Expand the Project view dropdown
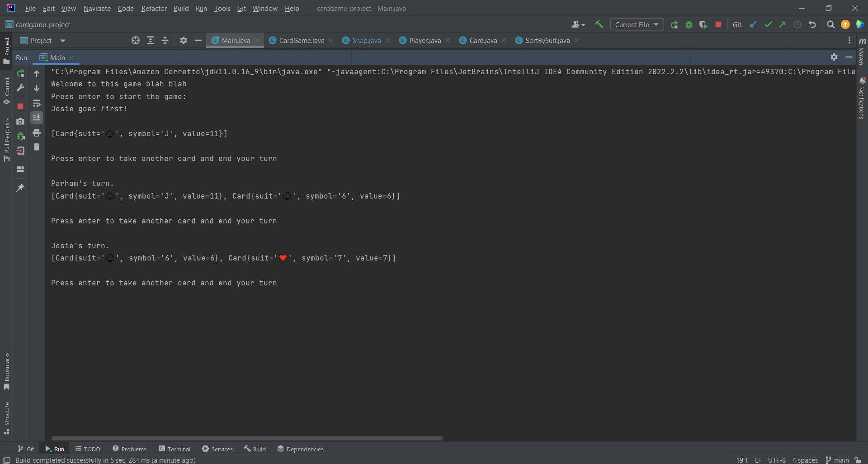 [x=63, y=41]
